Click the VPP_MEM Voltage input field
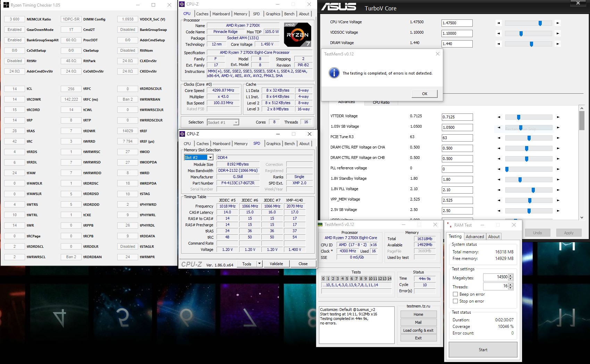This screenshot has width=590, height=364. pos(457,200)
